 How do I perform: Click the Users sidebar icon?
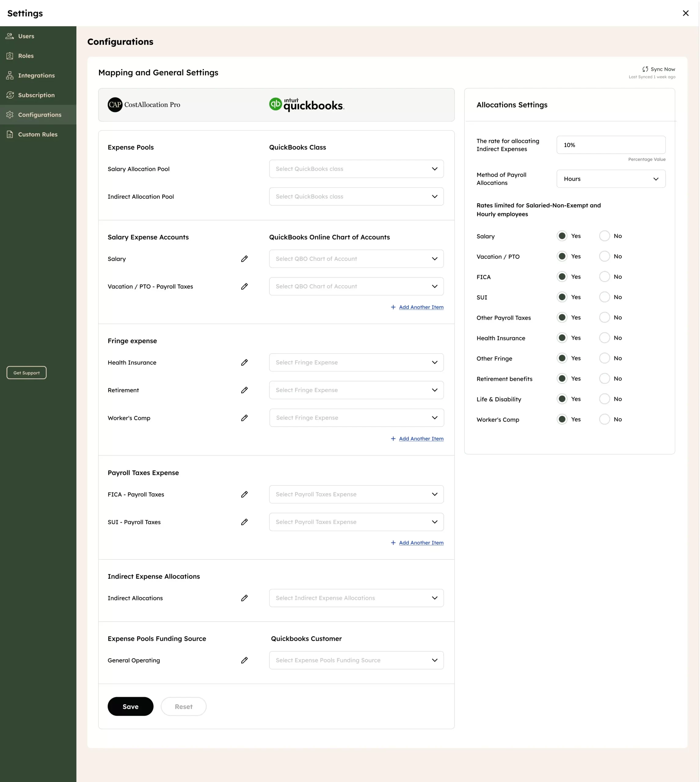pyautogui.click(x=9, y=36)
